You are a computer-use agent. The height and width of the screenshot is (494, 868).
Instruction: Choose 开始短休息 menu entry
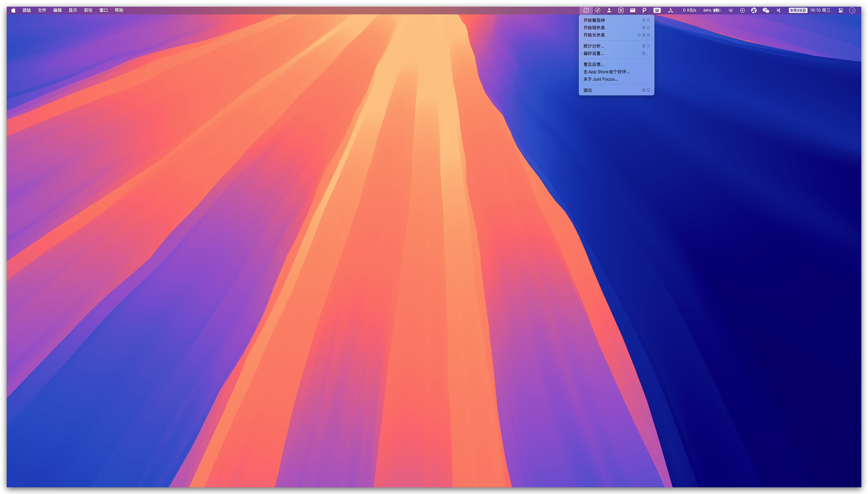click(x=594, y=28)
